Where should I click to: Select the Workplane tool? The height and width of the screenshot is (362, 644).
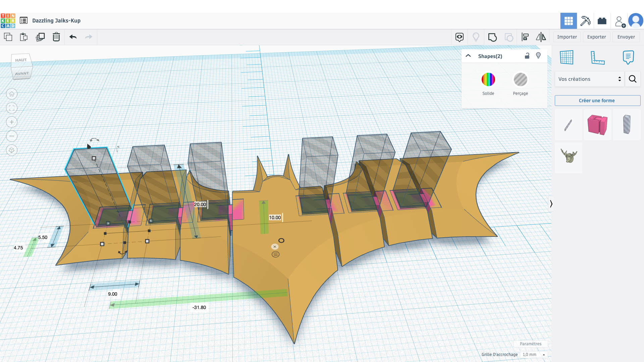pyautogui.click(x=567, y=57)
